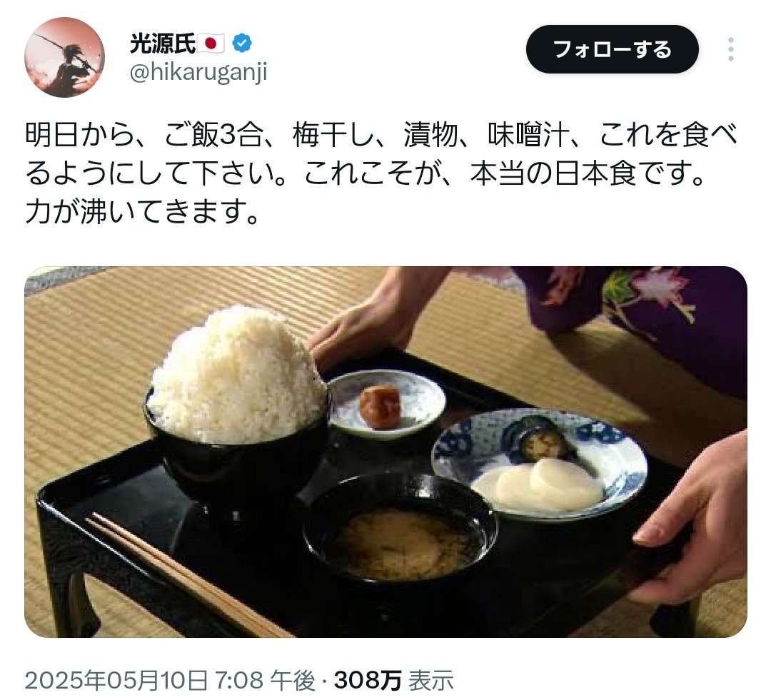This screenshot has height=700, width=771.
Task: Click the フォローする follow button
Action: point(613,49)
